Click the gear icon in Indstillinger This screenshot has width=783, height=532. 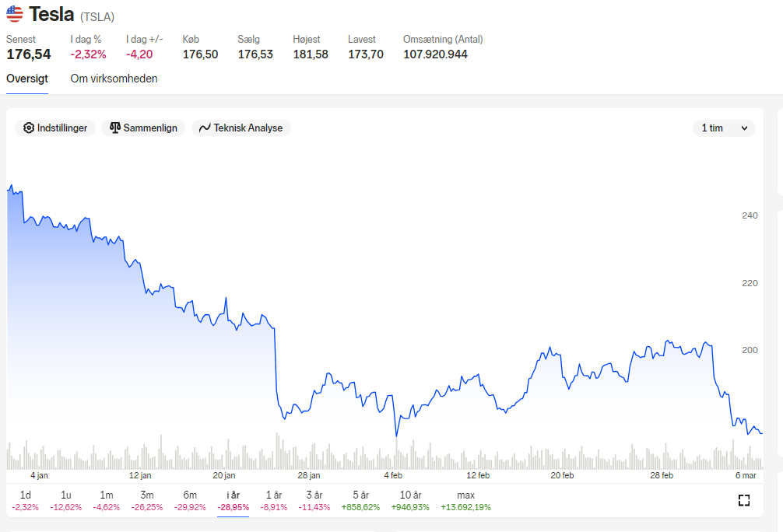29,128
